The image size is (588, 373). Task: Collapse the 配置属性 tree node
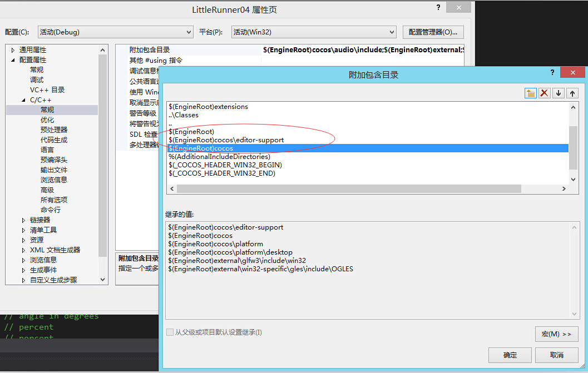pos(13,60)
